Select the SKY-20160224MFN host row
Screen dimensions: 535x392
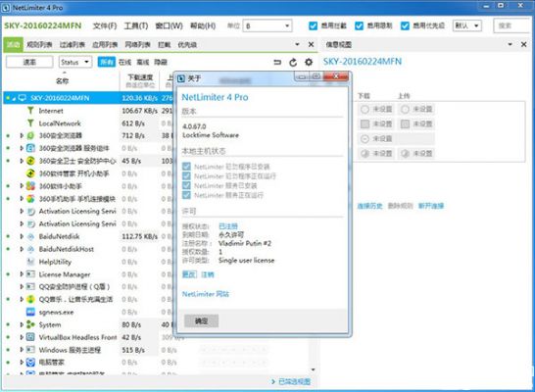[x=89, y=98]
